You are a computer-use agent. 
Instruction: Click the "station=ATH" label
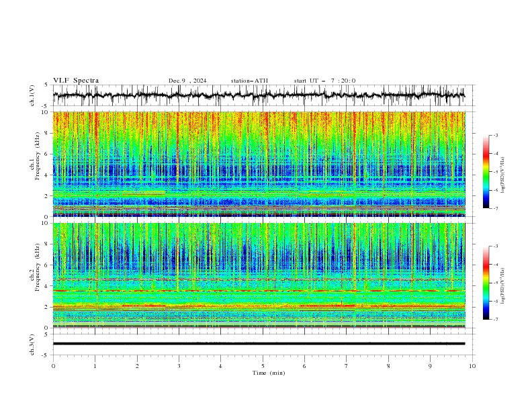(249, 81)
